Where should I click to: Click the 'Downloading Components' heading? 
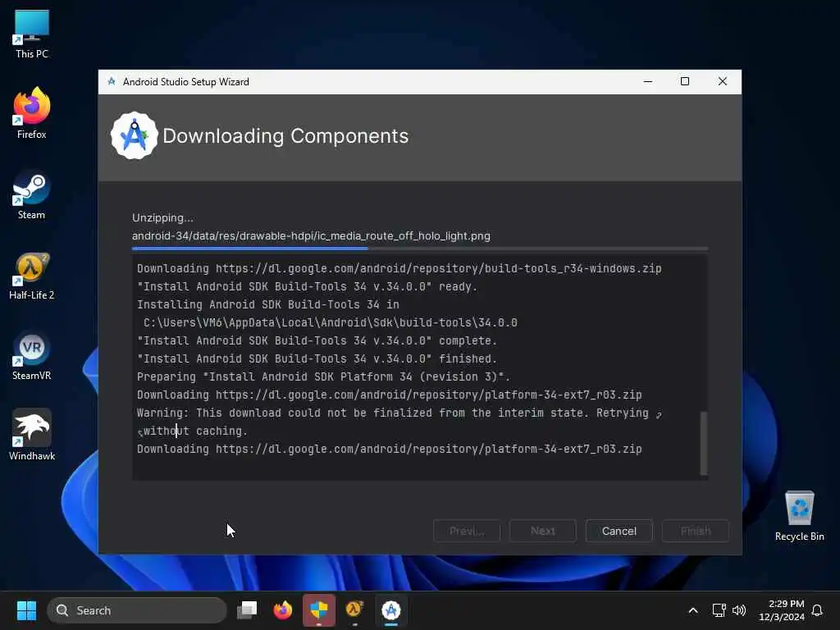click(x=285, y=136)
